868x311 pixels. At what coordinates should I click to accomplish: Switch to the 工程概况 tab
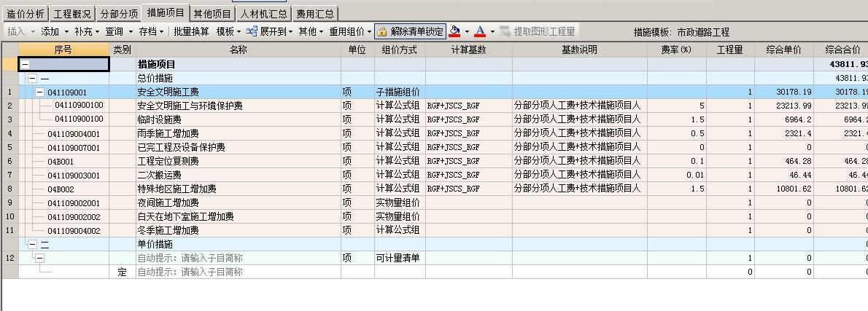pos(72,14)
